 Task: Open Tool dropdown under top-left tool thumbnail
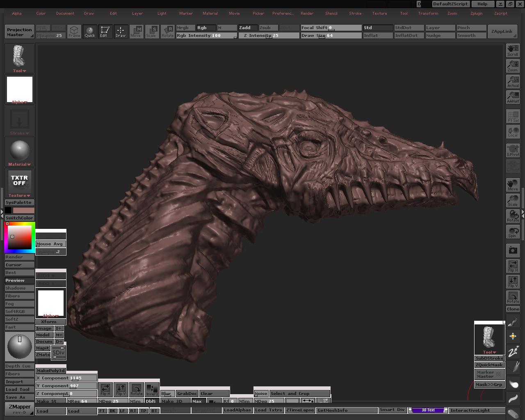(x=19, y=71)
